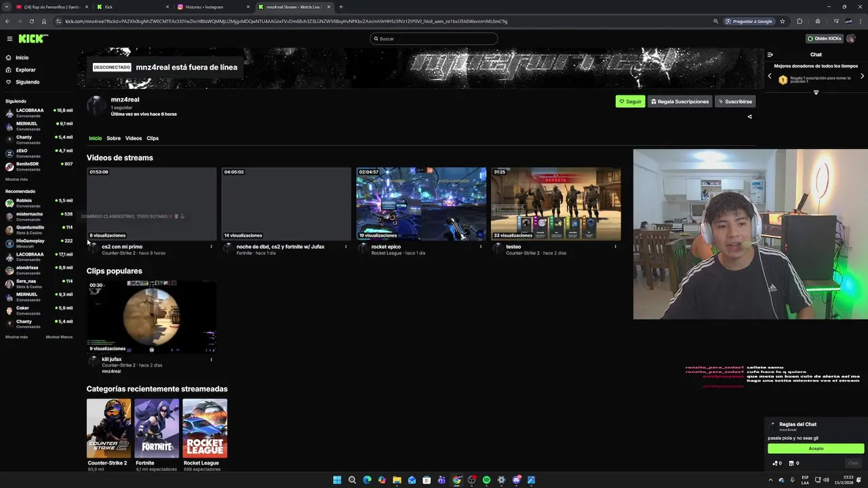Open zEkO channel in sidebar
Viewport: 868px width, 488px height.
[x=39, y=153]
